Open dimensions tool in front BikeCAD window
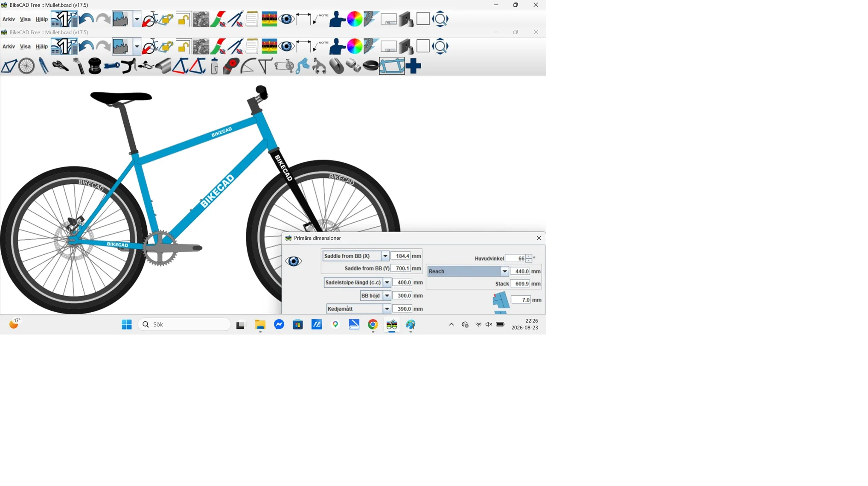This screenshot has height=486, width=868. coord(303,47)
